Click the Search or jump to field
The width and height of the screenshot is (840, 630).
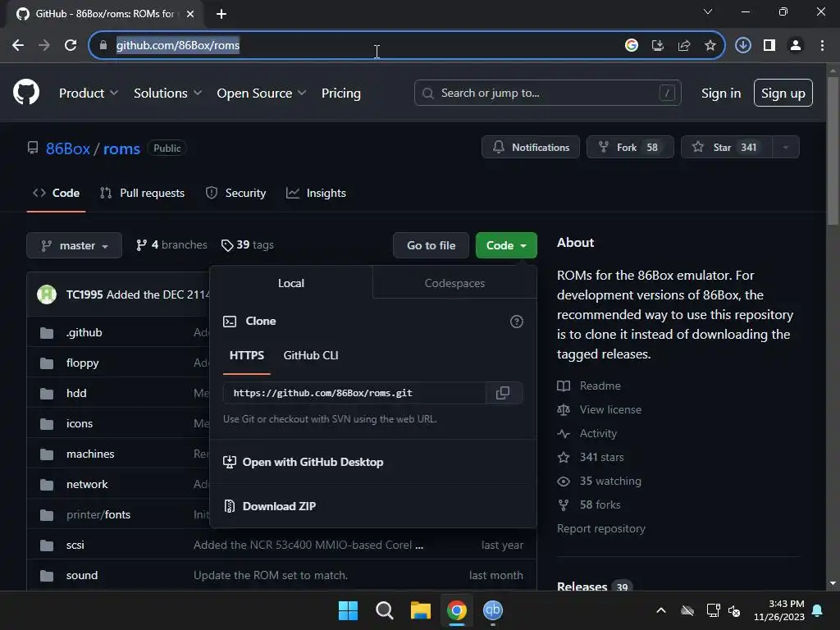pyautogui.click(x=547, y=93)
